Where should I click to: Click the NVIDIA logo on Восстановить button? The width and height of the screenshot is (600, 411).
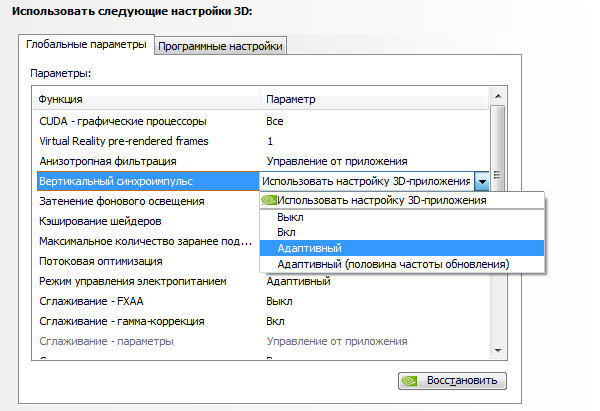(x=409, y=381)
